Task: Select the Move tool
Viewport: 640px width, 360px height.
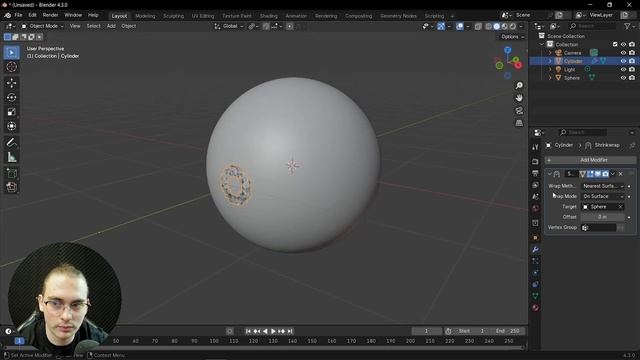Action: coord(11,83)
